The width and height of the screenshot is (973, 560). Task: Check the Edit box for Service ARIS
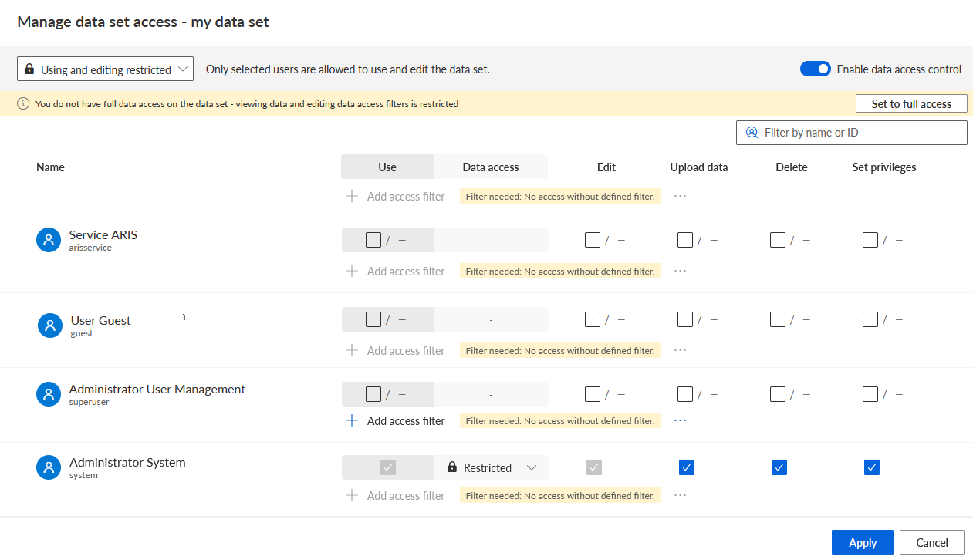coord(593,240)
